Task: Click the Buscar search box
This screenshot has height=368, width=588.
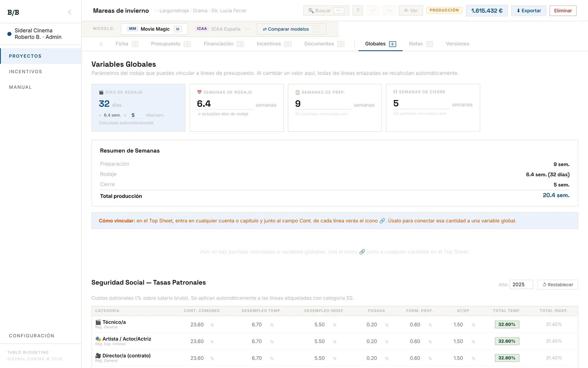Action: point(326,10)
